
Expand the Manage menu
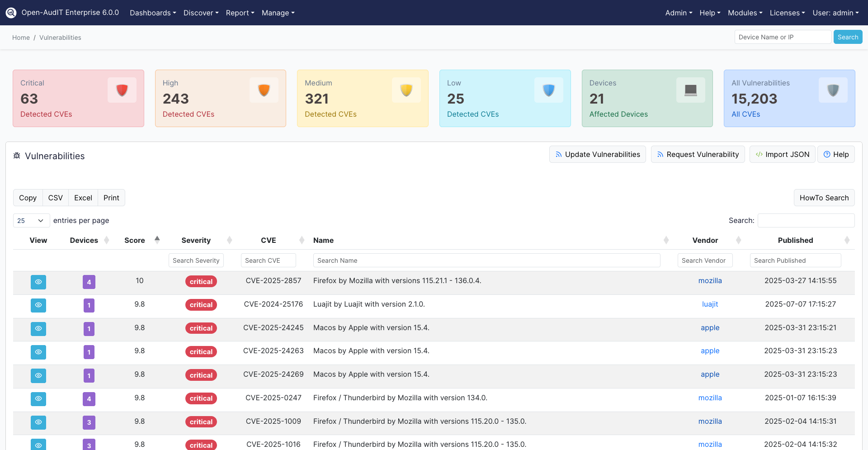click(278, 13)
